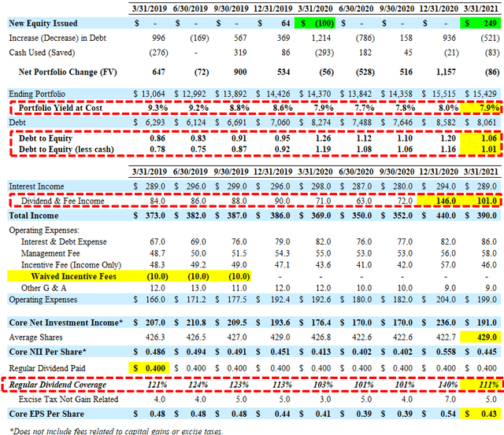Click 'Net Portfolio Change (FV)' label
504x435 pixels.
point(68,72)
